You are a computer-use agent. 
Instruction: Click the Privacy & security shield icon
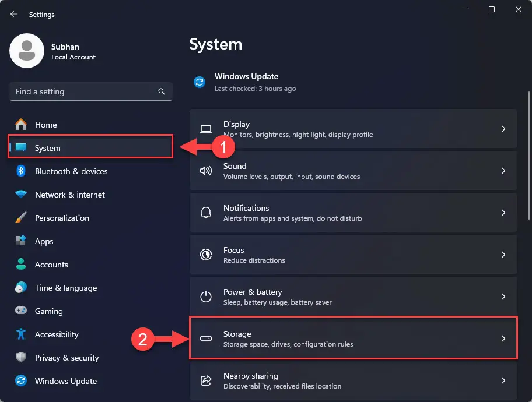click(21, 357)
